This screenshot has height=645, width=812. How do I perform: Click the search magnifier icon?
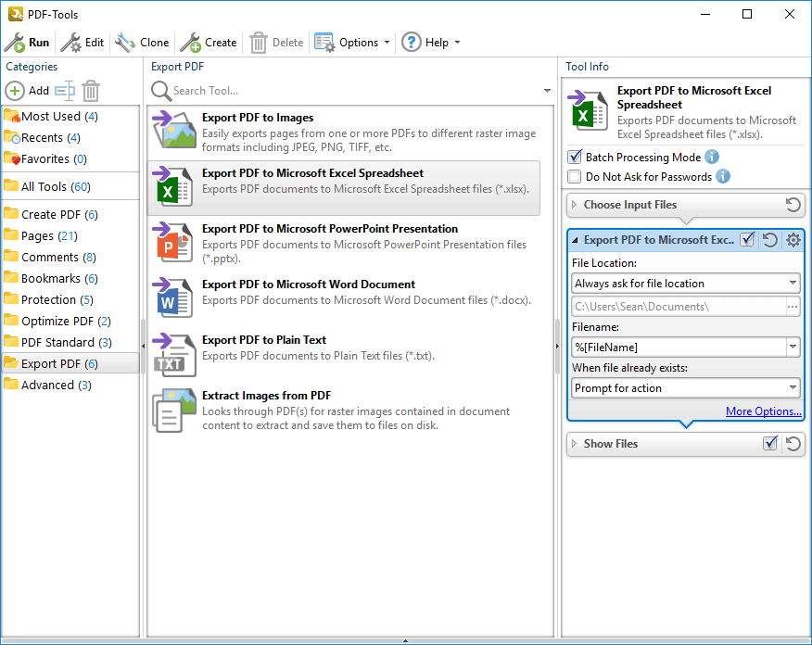click(161, 91)
